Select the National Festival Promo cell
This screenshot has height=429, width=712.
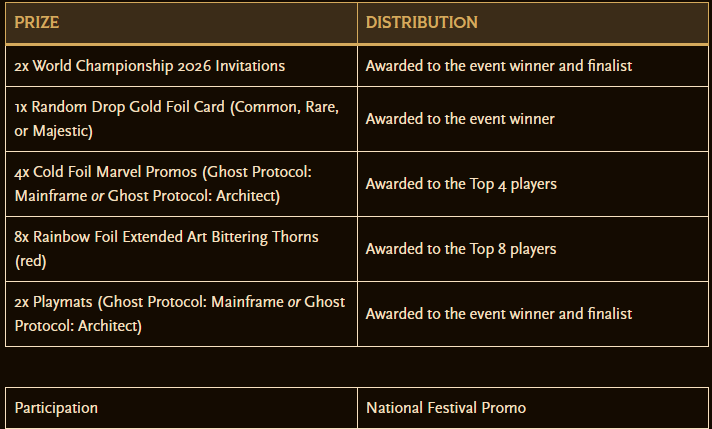coord(446,408)
